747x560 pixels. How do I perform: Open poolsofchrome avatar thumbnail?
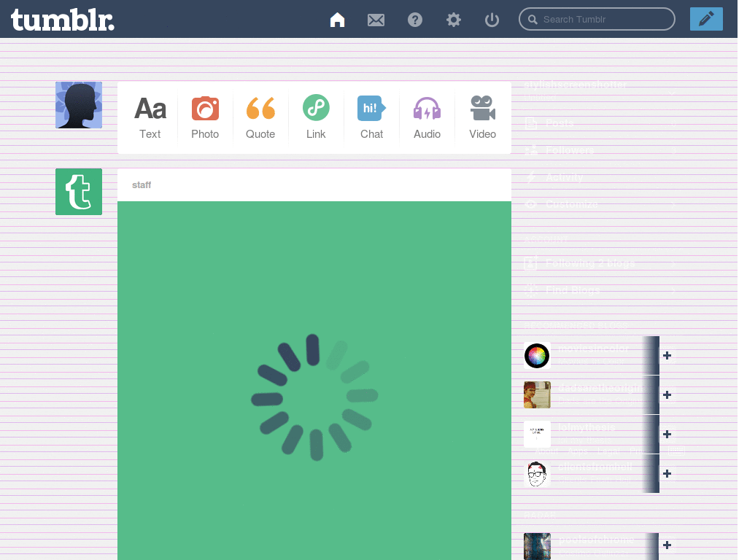pyautogui.click(x=537, y=546)
